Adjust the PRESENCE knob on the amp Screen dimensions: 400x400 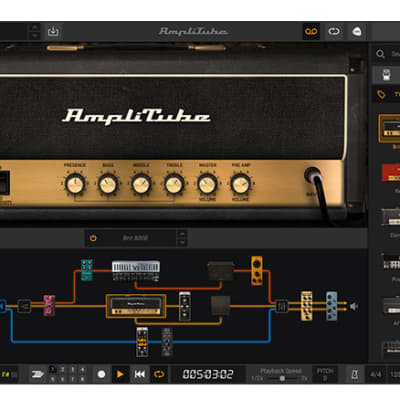pyautogui.click(x=75, y=184)
